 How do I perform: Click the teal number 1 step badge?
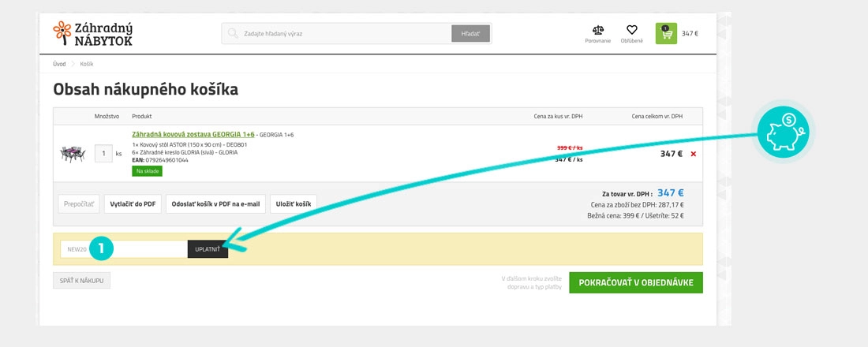(101, 248)
